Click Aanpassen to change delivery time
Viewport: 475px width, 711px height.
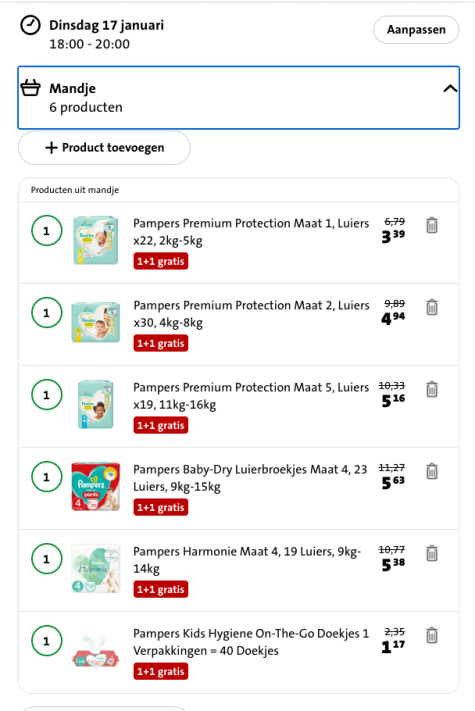416,30
